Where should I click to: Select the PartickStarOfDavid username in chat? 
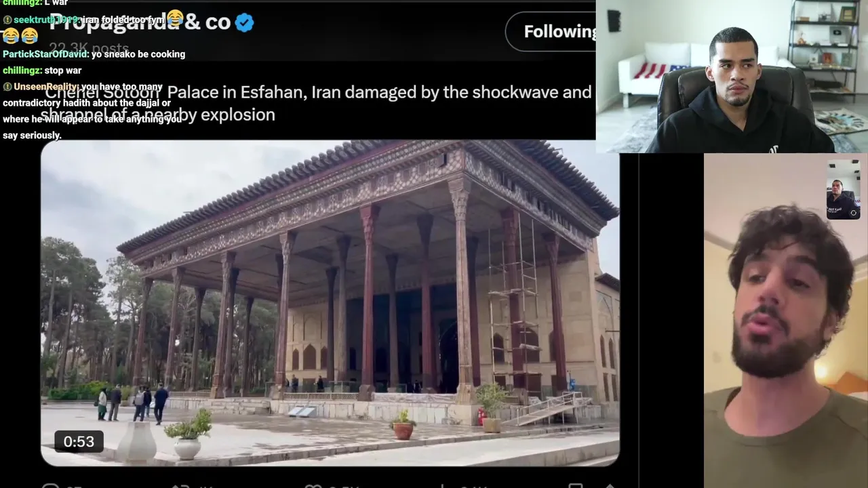tap(45, 54)
